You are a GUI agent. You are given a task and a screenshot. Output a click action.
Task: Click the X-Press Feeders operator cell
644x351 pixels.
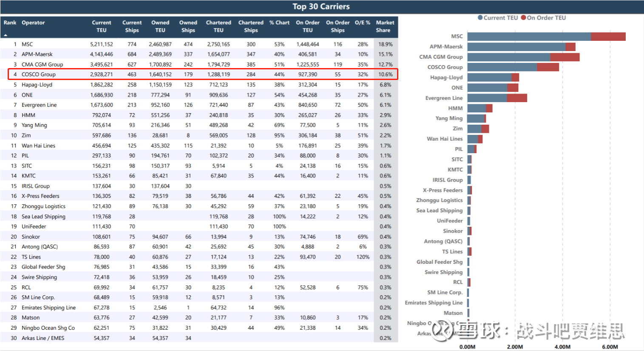(x=41, y=196)
